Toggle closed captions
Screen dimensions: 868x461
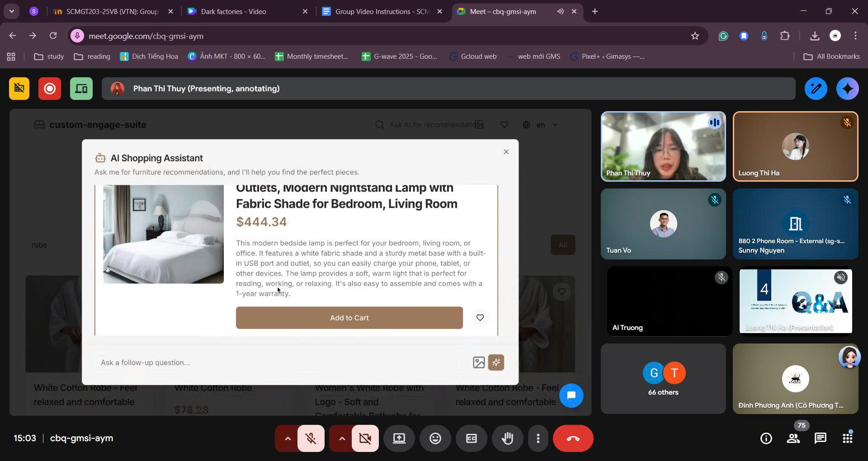tap(471, 438)
